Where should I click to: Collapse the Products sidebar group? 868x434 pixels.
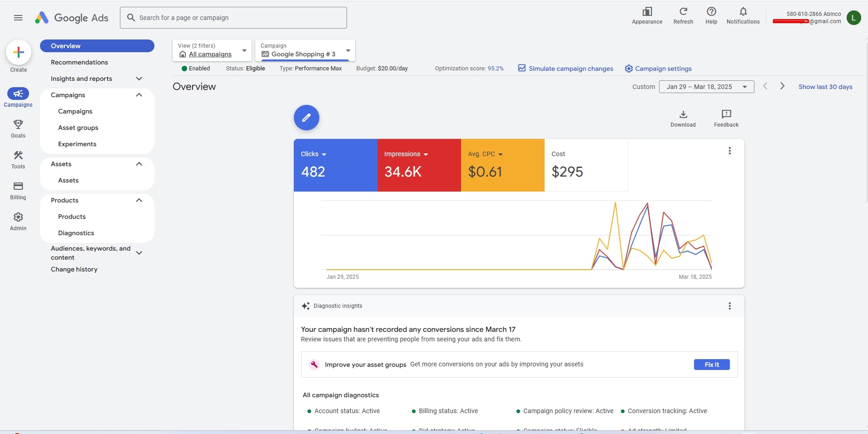pyautogui.click(x=139, y=200)
